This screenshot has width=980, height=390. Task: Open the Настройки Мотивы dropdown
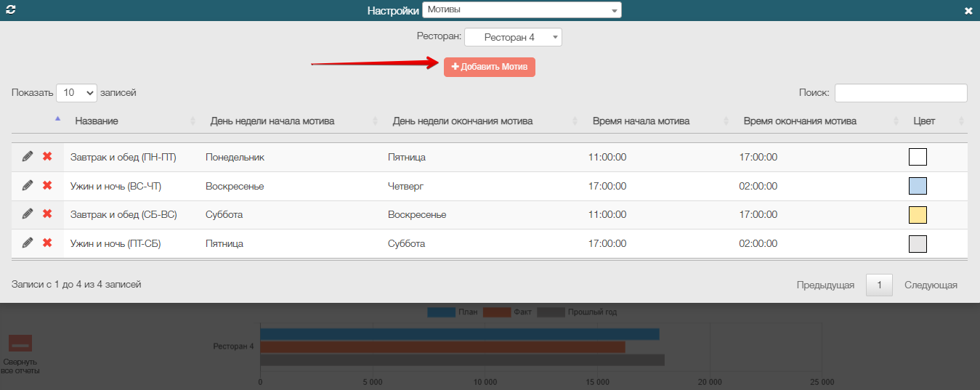point(522,10)
